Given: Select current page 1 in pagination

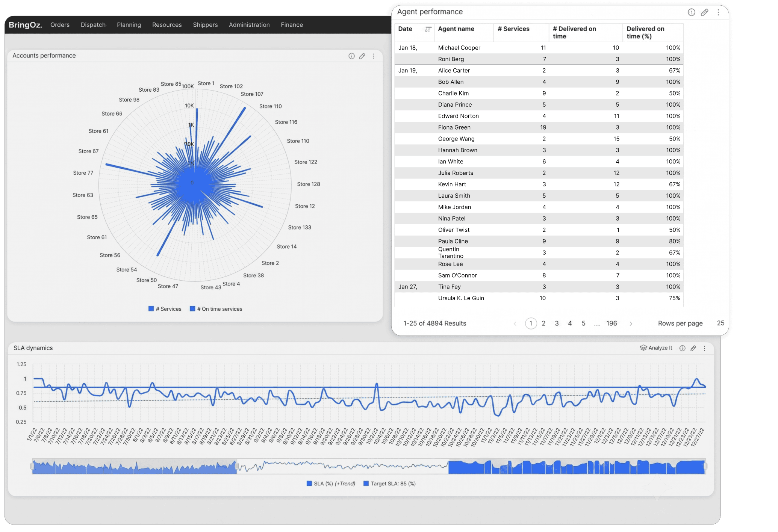Looking at the screenshot, I should click(x=531, y=323).
